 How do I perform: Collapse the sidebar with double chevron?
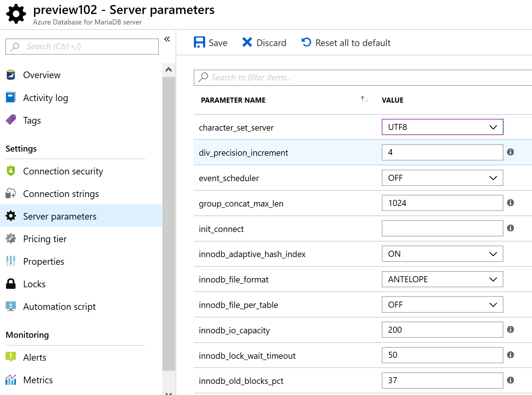167,39
